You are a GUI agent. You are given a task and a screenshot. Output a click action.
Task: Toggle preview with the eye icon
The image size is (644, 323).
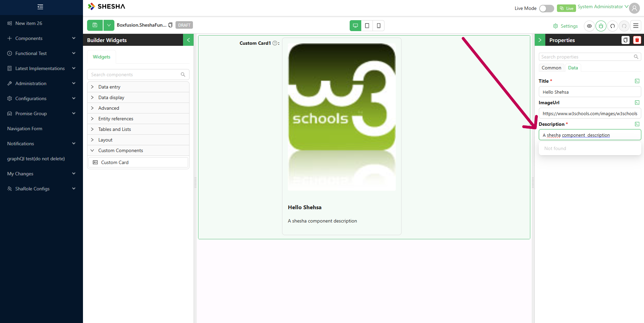coord(589,26)
